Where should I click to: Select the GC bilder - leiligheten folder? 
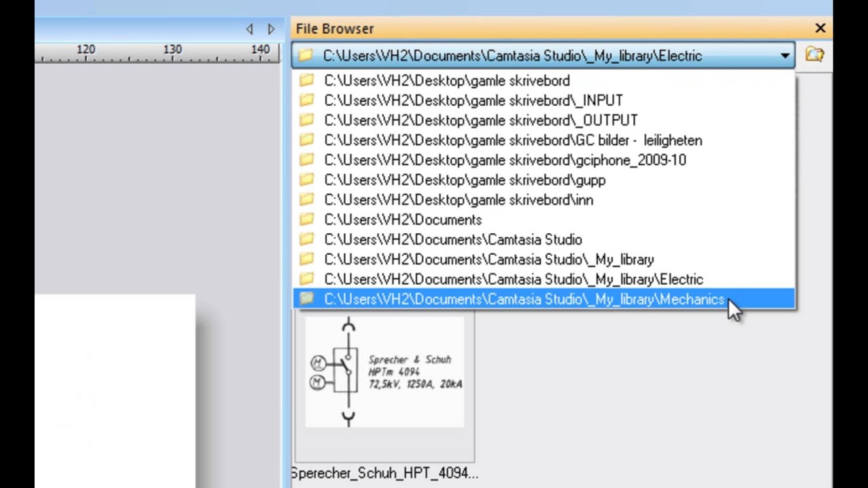tap(543, 140)
